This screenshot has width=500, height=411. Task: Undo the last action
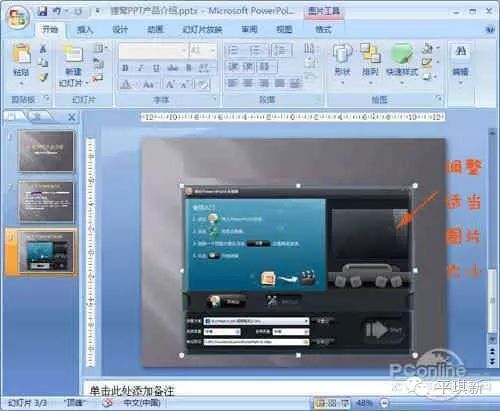57,12
